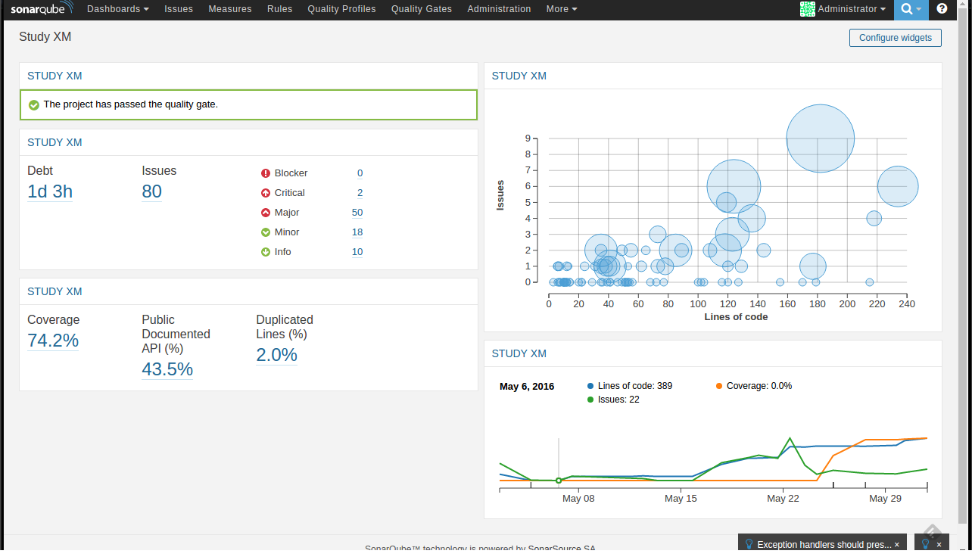Click the Configure widgets button

(x=896, y=38)
